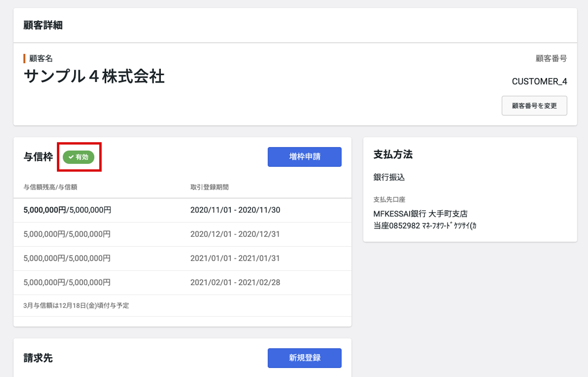Click the period 2021/01/01 - 2021/01/31
Image resolution: width=588 pixels, height=377 pixels.
click(235, 258)
